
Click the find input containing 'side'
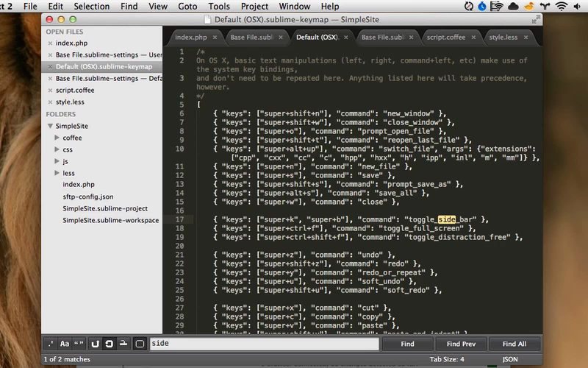pyautogui.click(x=265, y=344)
